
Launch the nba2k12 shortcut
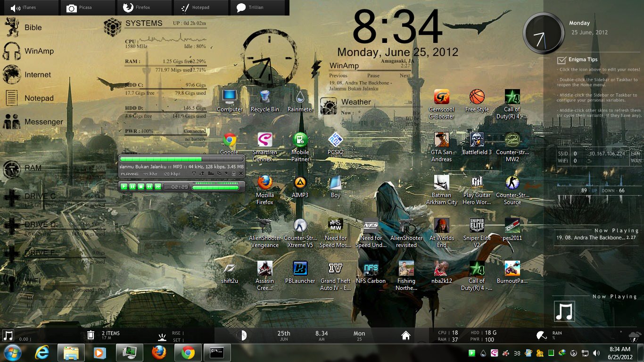[x=442, y=272]
